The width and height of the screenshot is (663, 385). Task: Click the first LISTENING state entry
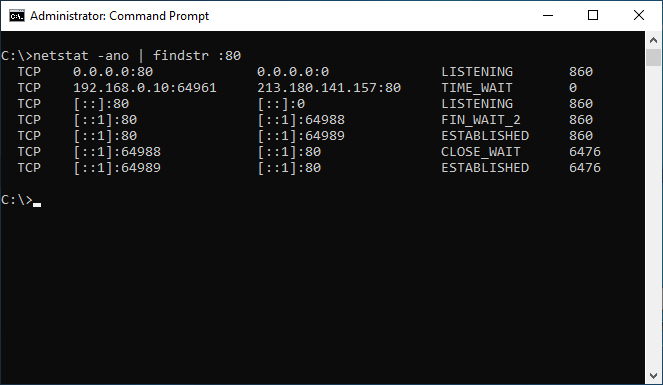point(477,72)
